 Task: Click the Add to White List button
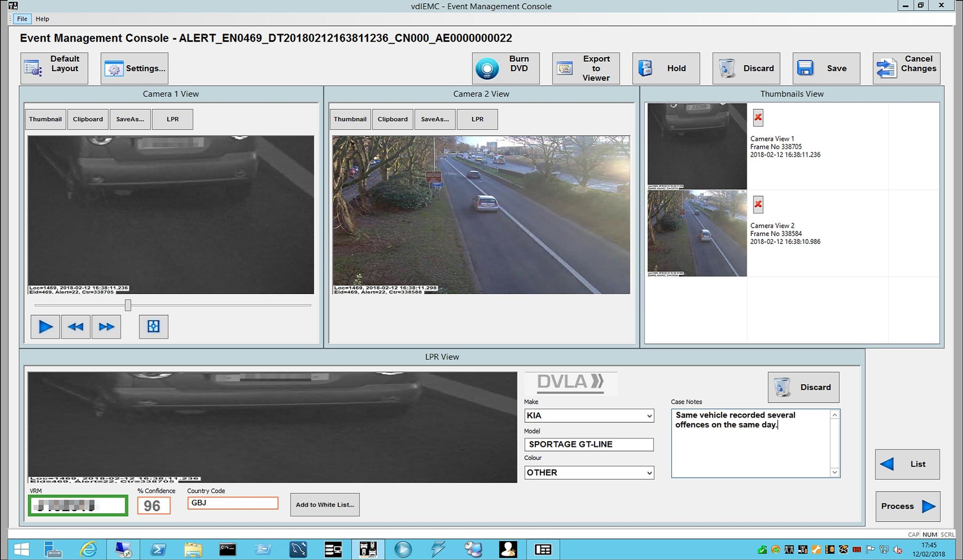tap(325, 505)
